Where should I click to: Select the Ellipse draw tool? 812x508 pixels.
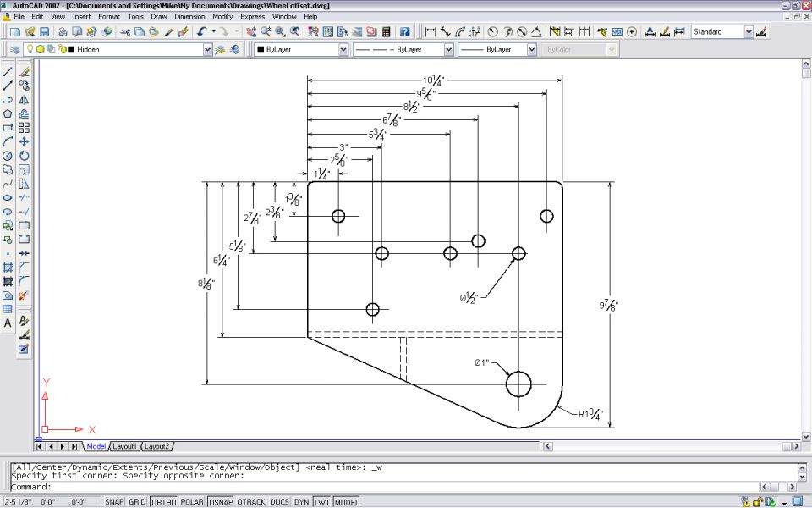click(8, 197)
